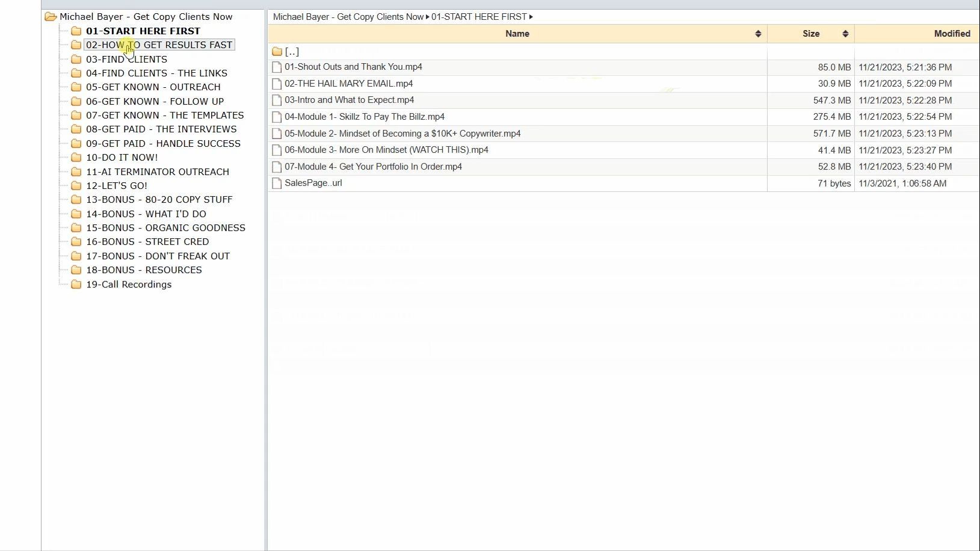Click arrow after Get Copy Clients Now in breadcrumb
This screenshot has height=551, width=980.
427,17
